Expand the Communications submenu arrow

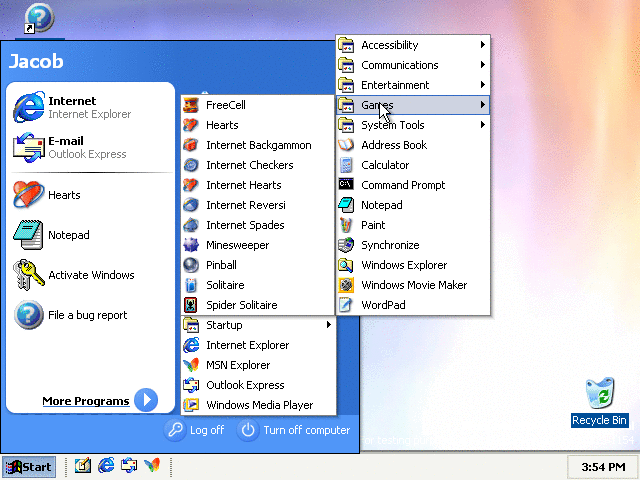[x=482, y=64]
